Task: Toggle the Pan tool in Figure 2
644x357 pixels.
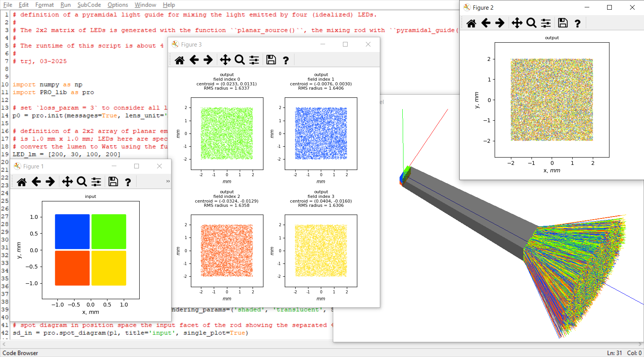Action: click(517, 23)
